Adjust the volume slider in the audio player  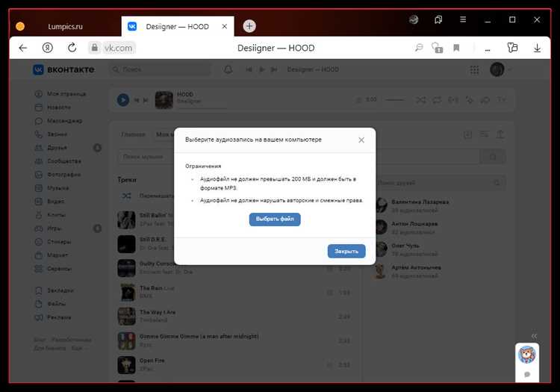pyautogui.click(x=395, y=100)
